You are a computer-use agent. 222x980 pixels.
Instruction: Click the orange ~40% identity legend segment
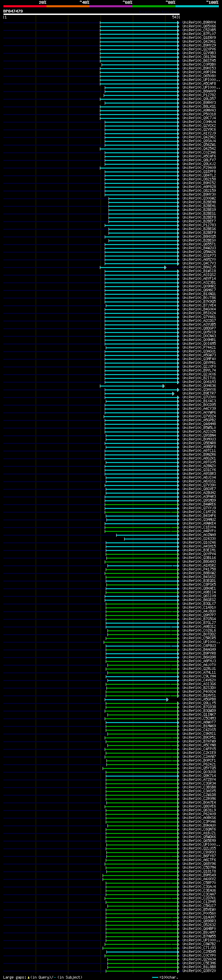click(68, 6)
